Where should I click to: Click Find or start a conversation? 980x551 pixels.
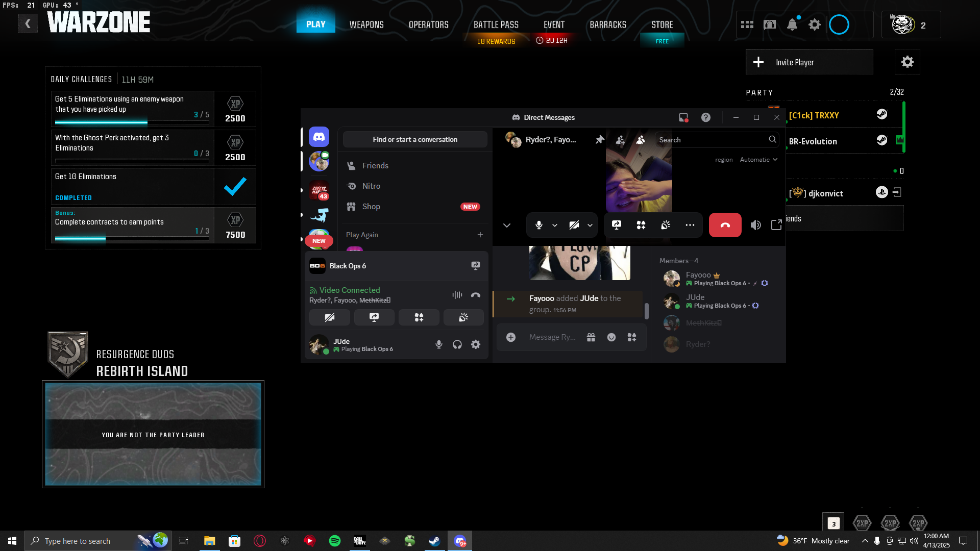[x=415, y=139]
